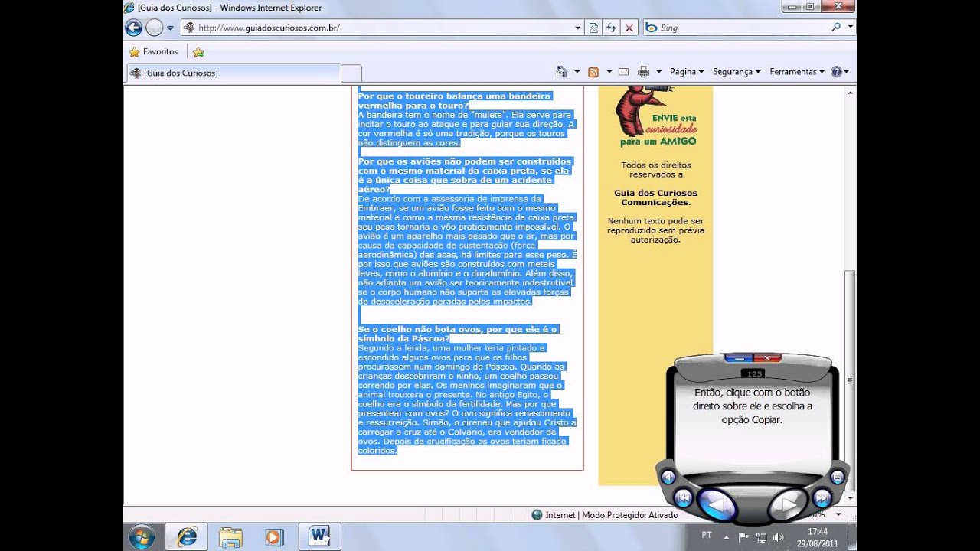
Task: Click the page scrollbar up arrow
Action: (850, 93)
